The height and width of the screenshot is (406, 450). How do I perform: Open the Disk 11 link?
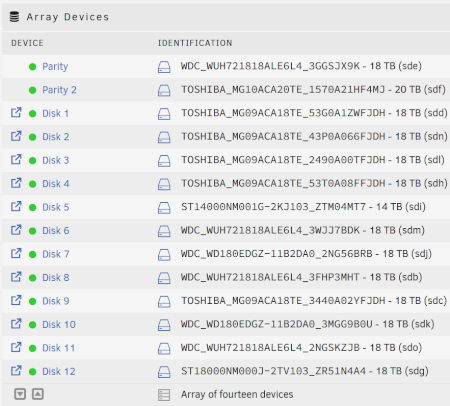pyautogui.click(x=58, y=348)
